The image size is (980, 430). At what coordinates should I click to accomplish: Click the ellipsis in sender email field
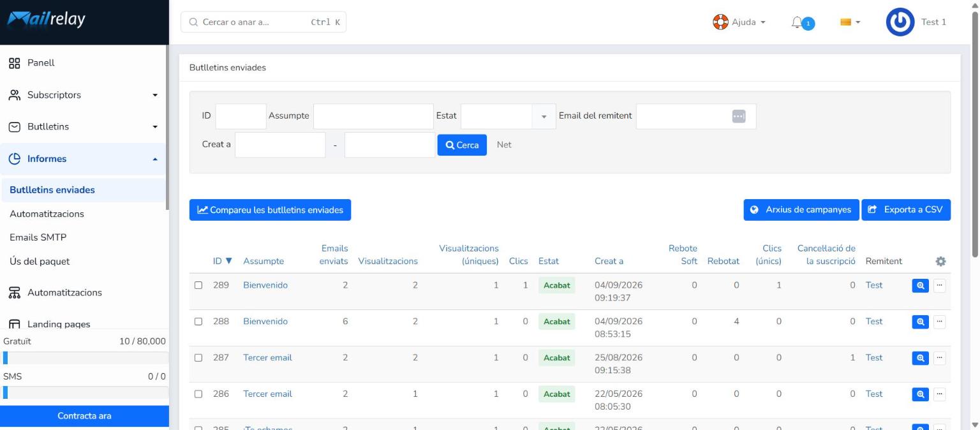pos(739,116)
